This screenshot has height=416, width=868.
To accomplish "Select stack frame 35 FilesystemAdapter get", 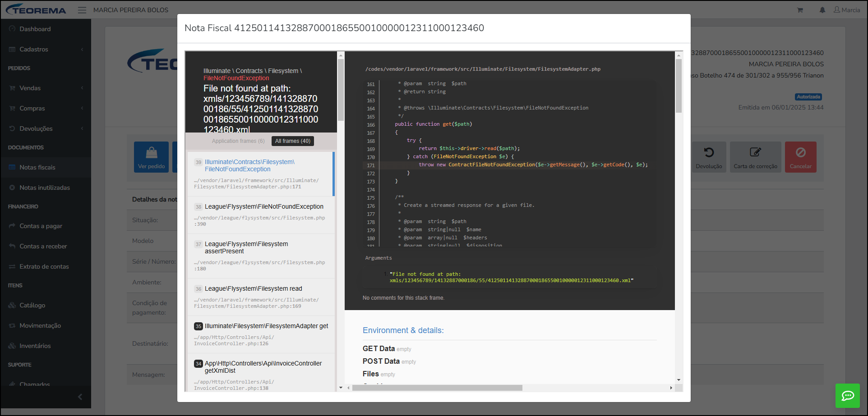I will 261,334.
